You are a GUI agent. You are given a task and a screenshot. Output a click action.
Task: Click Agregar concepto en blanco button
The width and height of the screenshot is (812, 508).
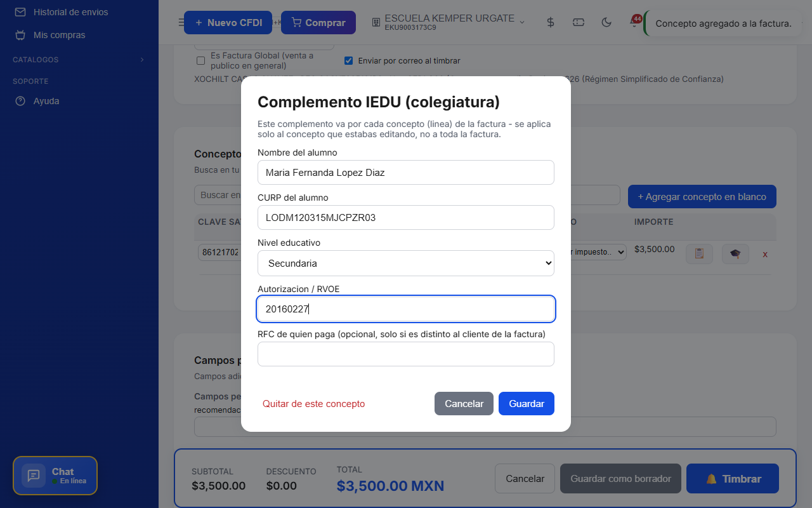click(702, 197)
